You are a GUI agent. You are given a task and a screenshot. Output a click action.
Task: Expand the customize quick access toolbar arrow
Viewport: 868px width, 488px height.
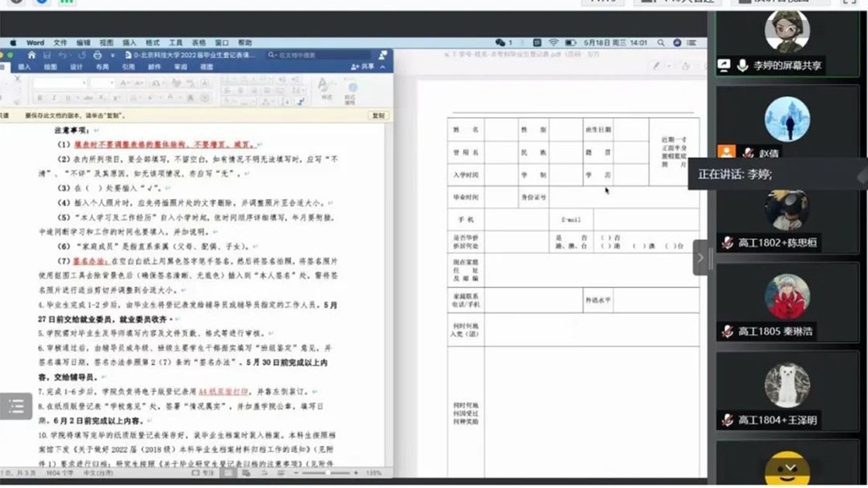(x=112, y=55)
